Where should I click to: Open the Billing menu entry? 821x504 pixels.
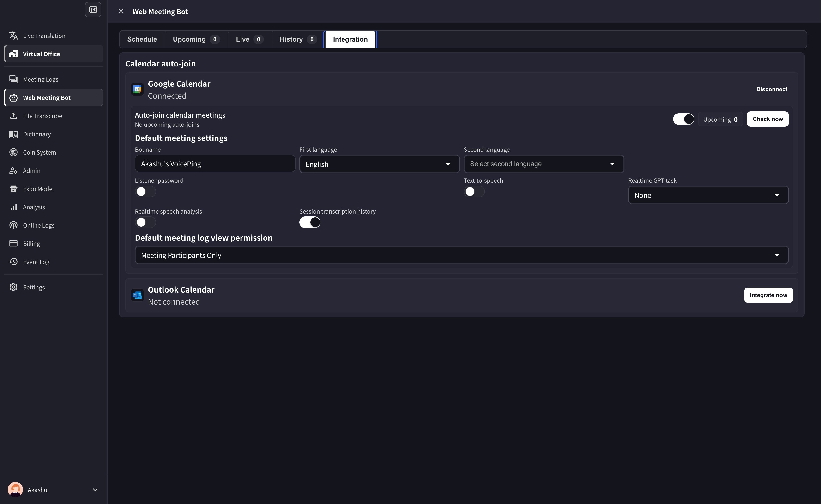(x=53, y=243)
